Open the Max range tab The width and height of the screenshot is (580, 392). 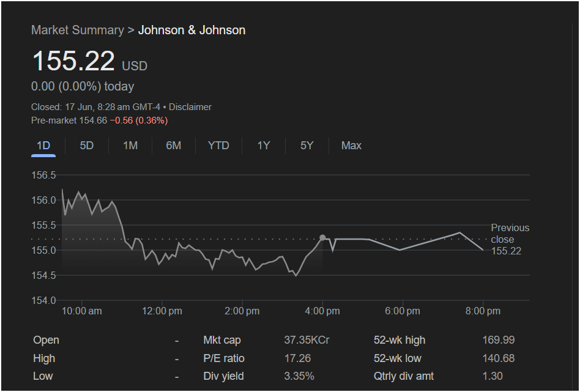pos(351,146)
